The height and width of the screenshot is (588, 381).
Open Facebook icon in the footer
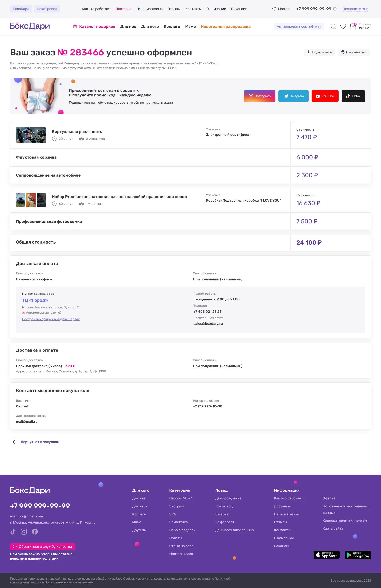35,532
